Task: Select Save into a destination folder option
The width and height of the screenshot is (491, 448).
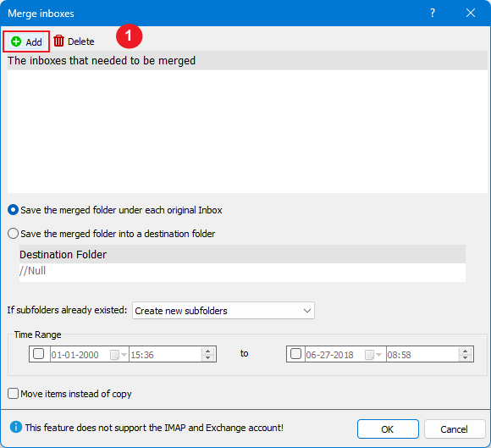Action: point(14,234)
